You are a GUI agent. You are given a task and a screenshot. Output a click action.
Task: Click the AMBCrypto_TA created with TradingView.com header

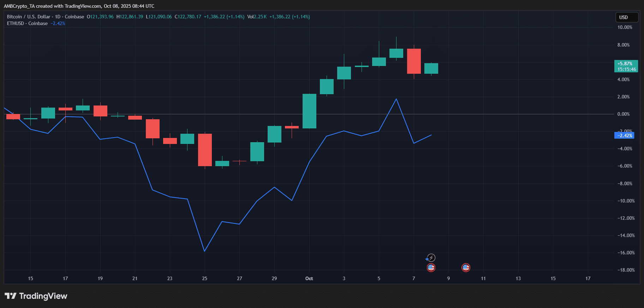point(79,6)
